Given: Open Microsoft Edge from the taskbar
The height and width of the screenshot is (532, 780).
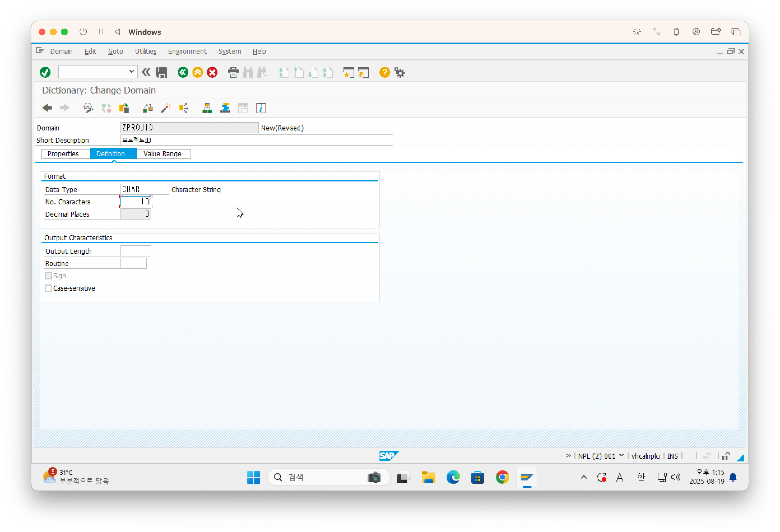Looking at the screenshot, I should [x=453, y=477].
